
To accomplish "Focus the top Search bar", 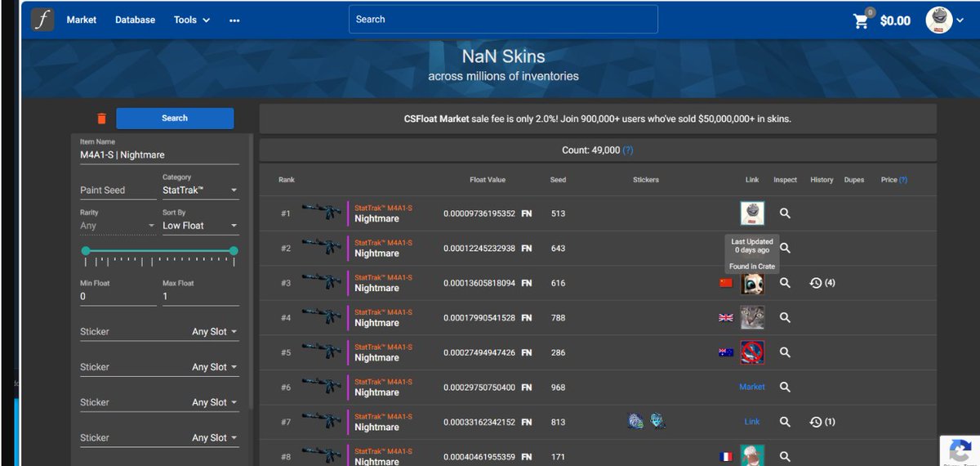I will [x=503, y=20].
